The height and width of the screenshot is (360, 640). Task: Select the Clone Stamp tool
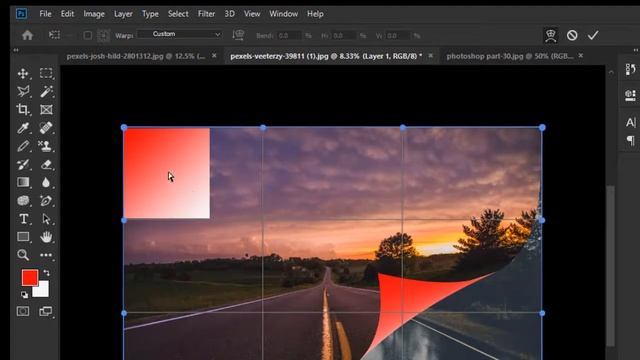(x=46, y=146)
